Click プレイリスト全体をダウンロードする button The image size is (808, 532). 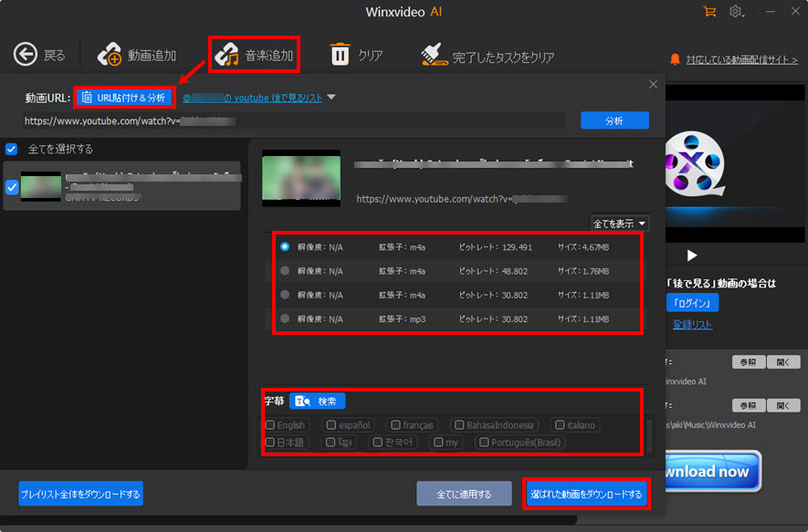click(81, 494)
